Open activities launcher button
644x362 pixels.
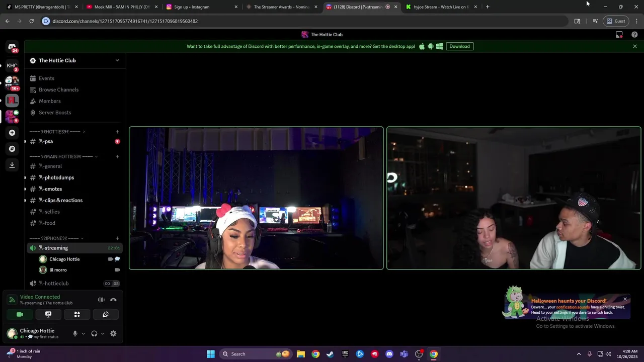click(x=77, y=314)
